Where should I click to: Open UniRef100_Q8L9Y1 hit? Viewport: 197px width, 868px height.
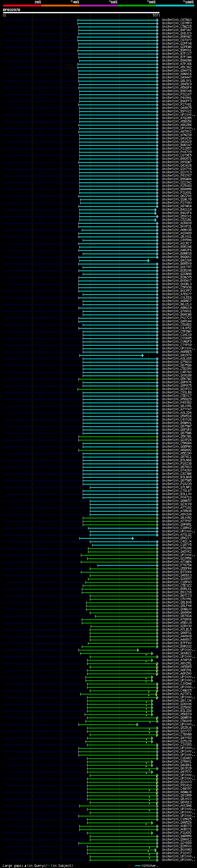point(177,81)
